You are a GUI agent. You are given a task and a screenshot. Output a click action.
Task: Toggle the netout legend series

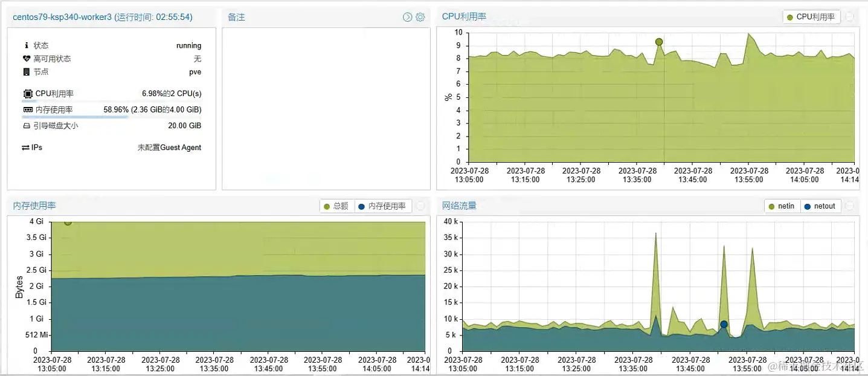tap(820, 206)
